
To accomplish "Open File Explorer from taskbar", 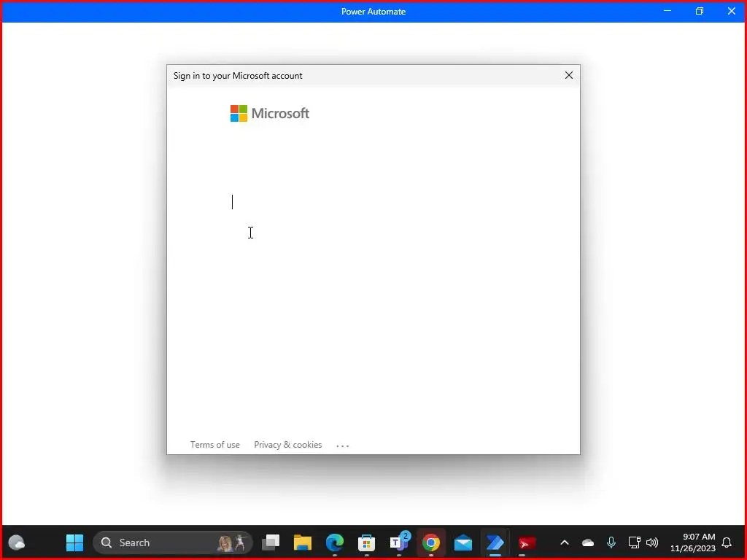I will 303,542.
